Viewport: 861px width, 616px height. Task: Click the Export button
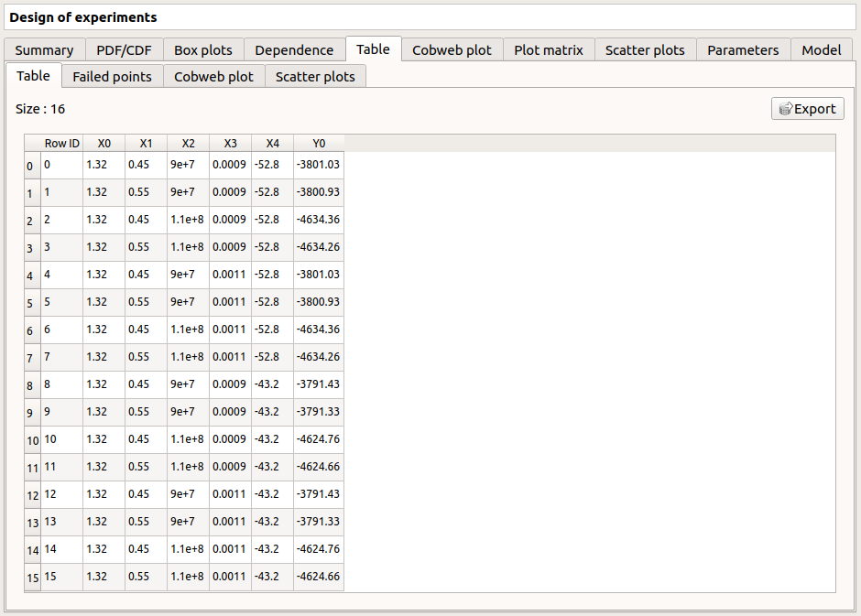click(807, 109)
